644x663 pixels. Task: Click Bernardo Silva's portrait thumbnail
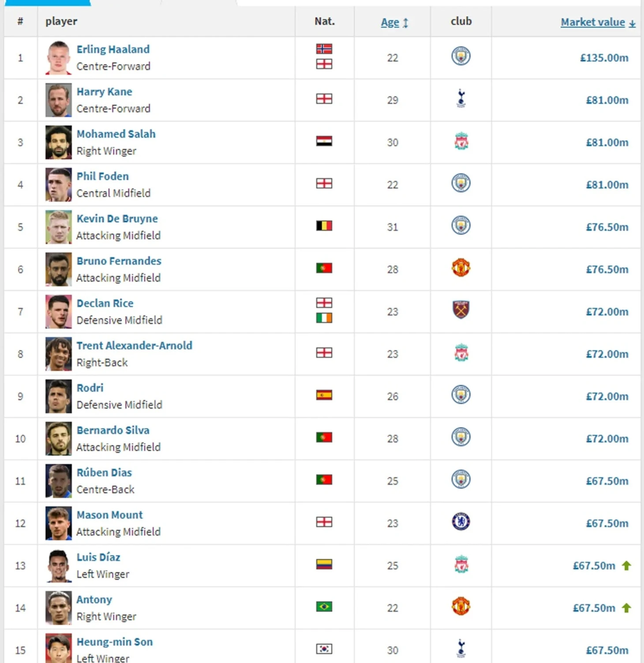(x=59, y=438)
